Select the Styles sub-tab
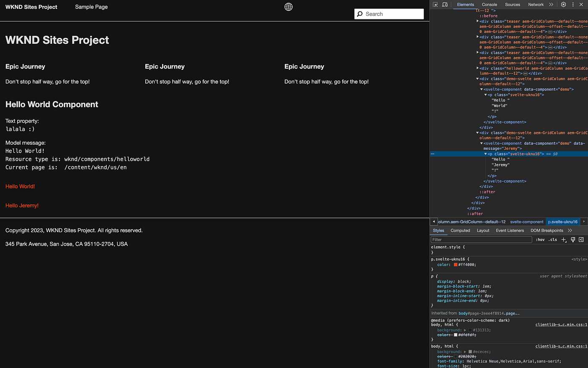588x368 pixels. (x=438, y=230)
